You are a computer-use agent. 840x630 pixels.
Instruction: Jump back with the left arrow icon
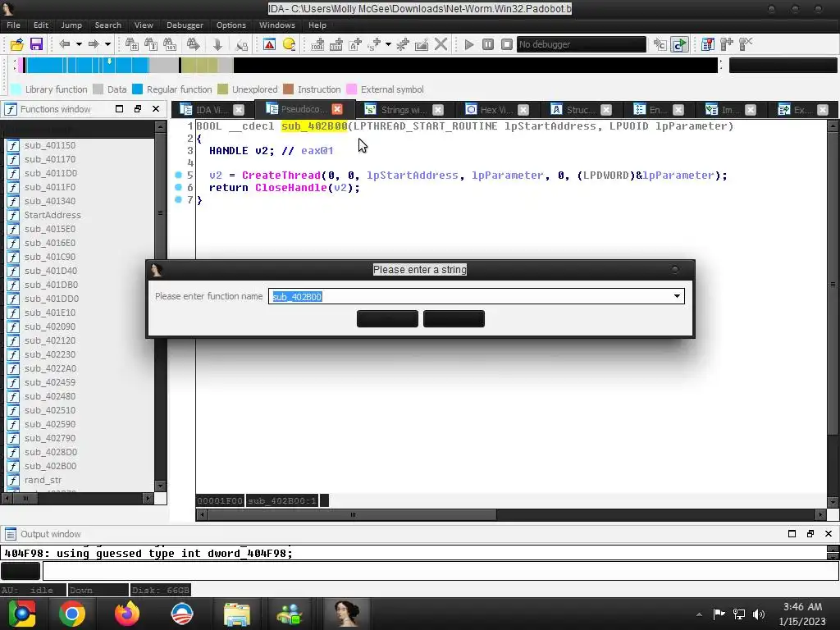[64, 44]
